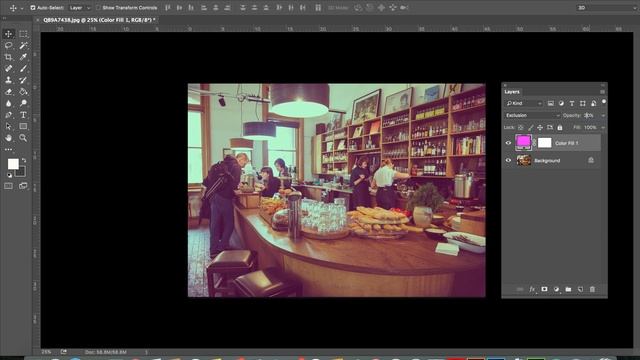The width and height of the screenshot is (640, 360).
Task: Add a layer style with fx button
Action: point(532,289)
